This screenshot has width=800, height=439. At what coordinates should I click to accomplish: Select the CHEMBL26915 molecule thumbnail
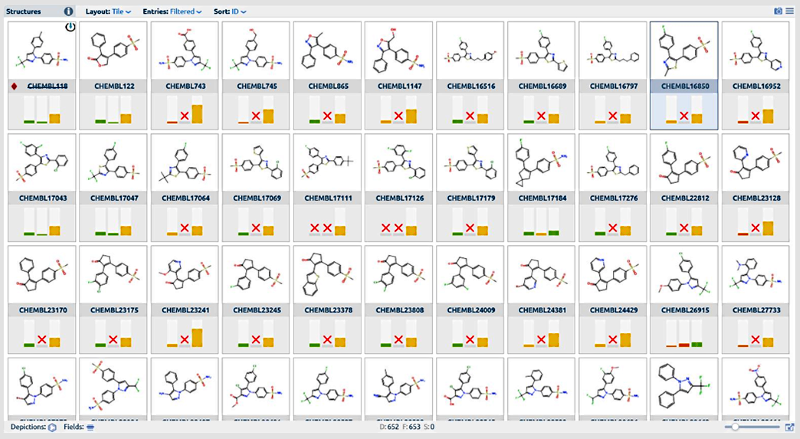tap(684, 273)
